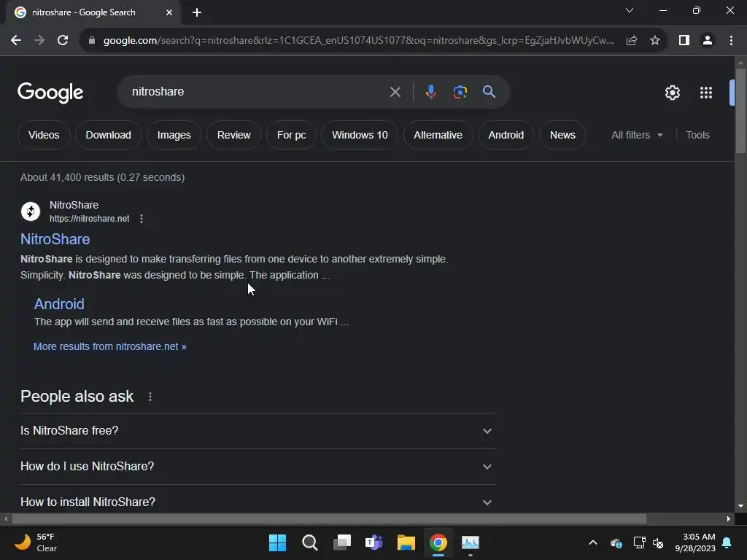Submit search with the magnifier icon
747x560 pixels.
tap(489, 92)
